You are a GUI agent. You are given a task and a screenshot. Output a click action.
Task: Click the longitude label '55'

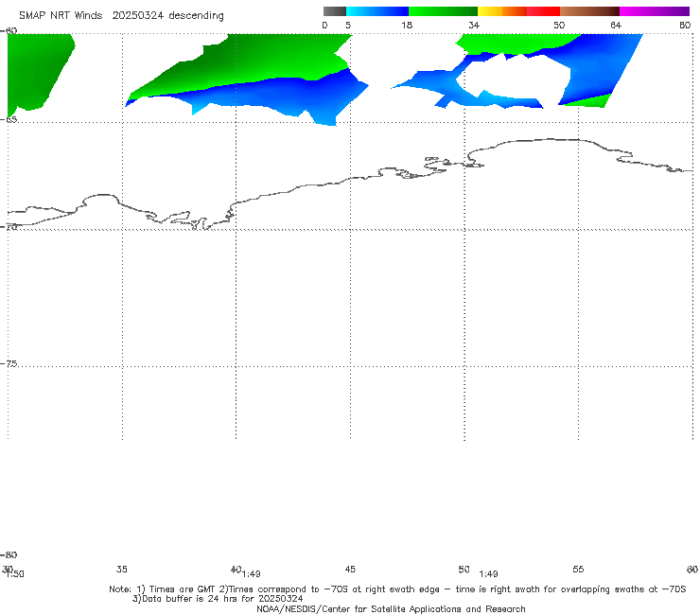[578, 569]
